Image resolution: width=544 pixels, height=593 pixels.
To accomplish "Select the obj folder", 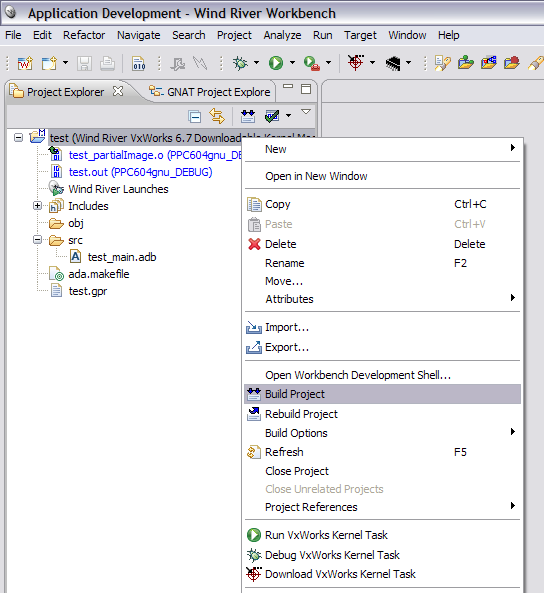I will (76, 223).
